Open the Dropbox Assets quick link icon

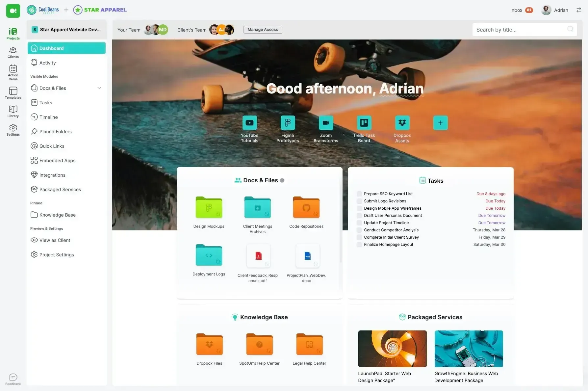[x=402, y=123]
